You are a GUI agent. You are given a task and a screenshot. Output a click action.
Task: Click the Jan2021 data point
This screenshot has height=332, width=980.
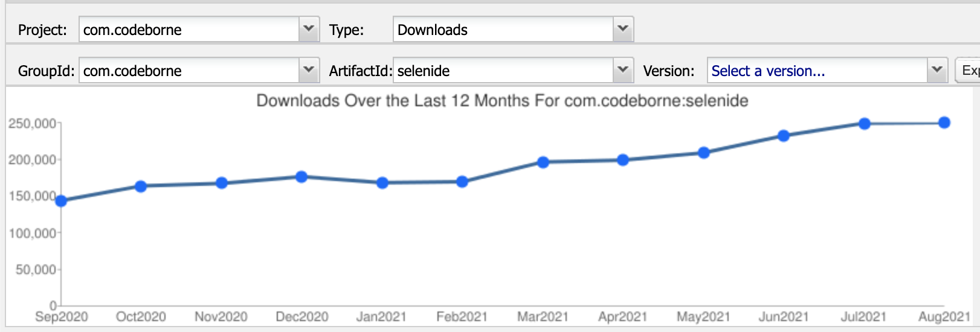382,182
